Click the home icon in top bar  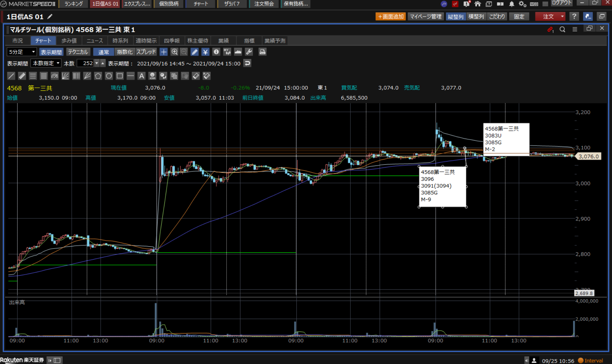pos(478,4)
